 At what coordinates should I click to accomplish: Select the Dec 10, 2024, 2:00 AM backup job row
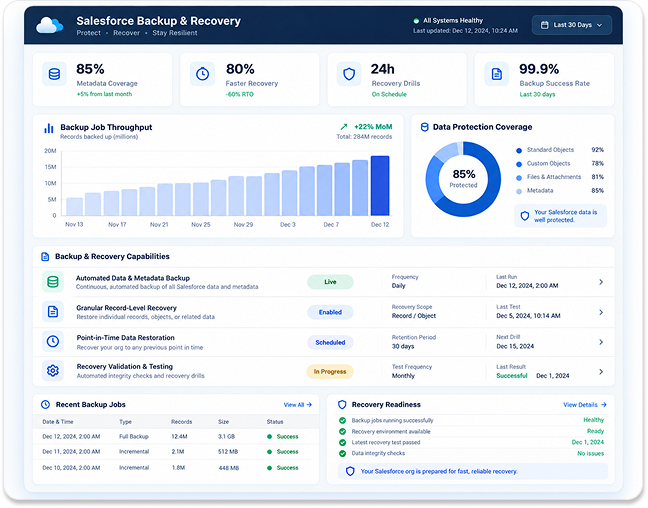tap(176, 468)
